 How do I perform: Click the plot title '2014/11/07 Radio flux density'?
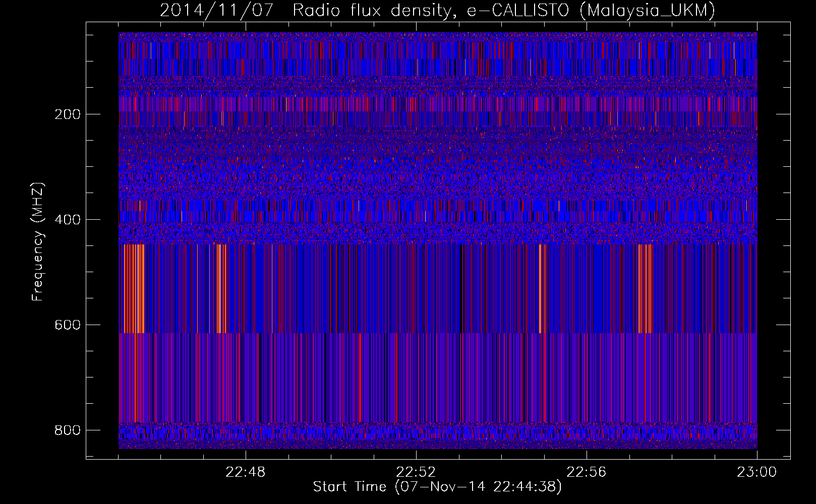308,11
